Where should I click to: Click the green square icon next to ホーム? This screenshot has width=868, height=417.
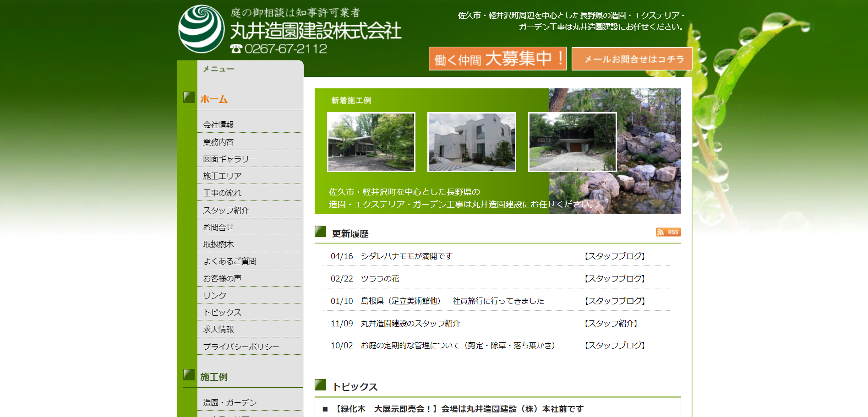[x=189, y=97]
